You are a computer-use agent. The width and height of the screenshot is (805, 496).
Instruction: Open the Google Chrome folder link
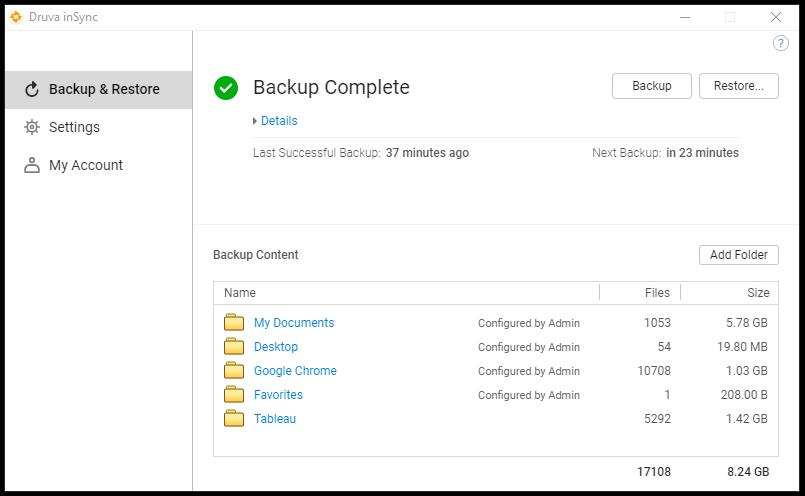coord(295,371)
